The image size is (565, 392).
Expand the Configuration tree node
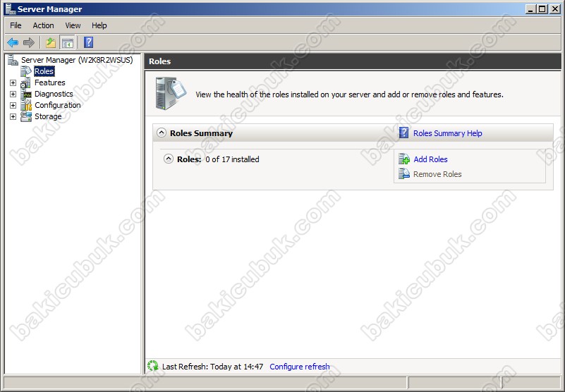(x=13, y=105)
